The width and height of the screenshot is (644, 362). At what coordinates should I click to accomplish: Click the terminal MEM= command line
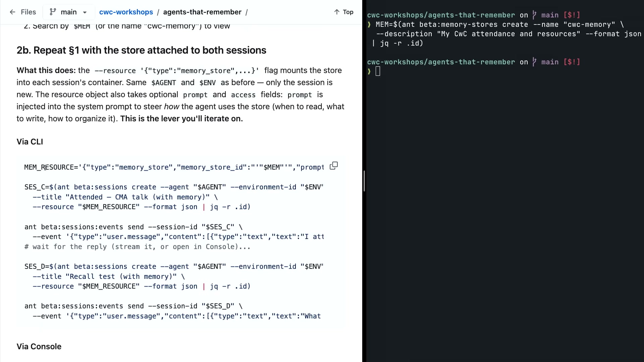pos(499,24)
